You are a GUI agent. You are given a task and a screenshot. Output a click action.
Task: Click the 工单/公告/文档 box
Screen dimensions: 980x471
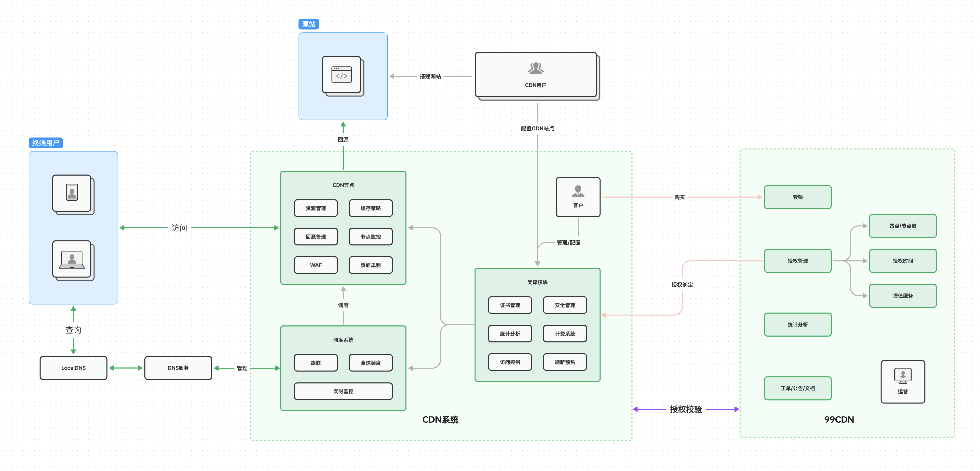(x=797, y=388)
